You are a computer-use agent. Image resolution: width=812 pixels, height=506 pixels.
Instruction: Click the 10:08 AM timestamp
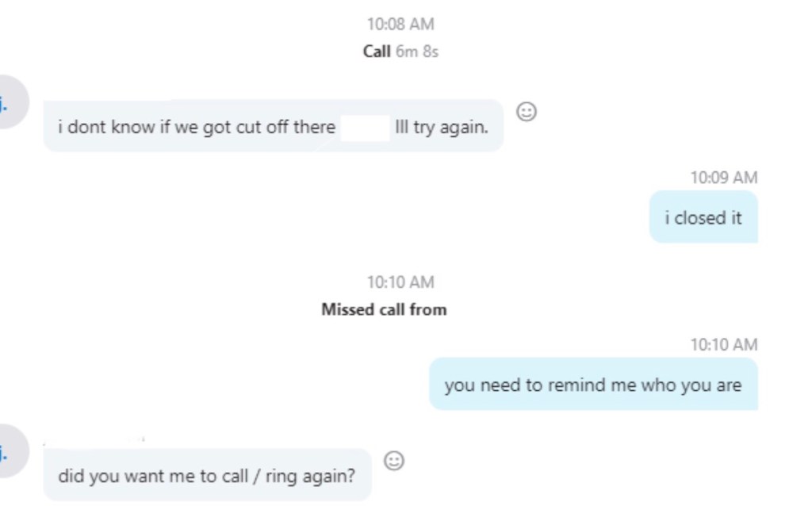400,25
